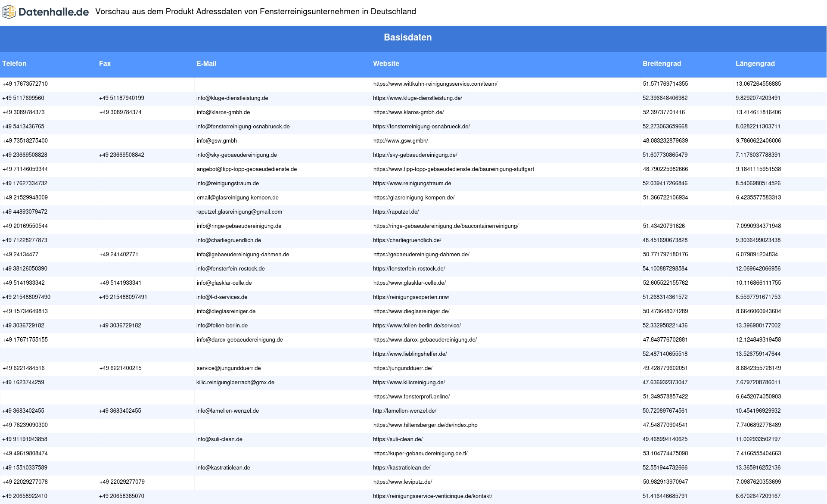The width and height of the screenshot is (827, 504).
Task: Click fax number +49 6221400215
Action: coord(120,368)
